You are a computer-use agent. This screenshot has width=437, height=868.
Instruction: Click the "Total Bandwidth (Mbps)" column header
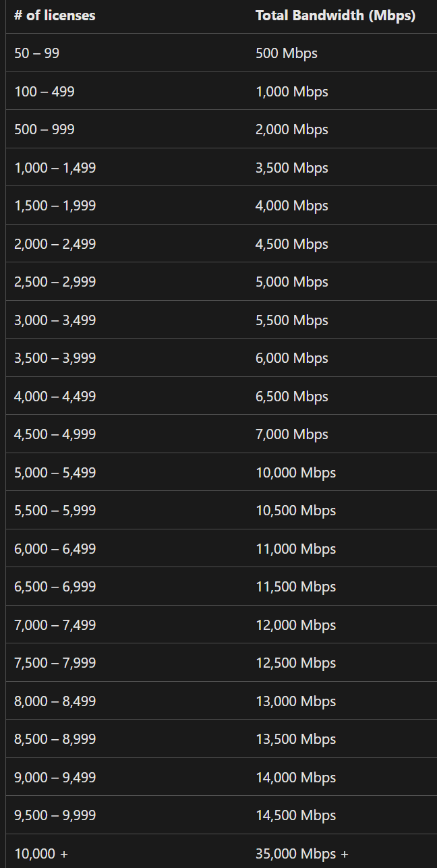point(335,16)
